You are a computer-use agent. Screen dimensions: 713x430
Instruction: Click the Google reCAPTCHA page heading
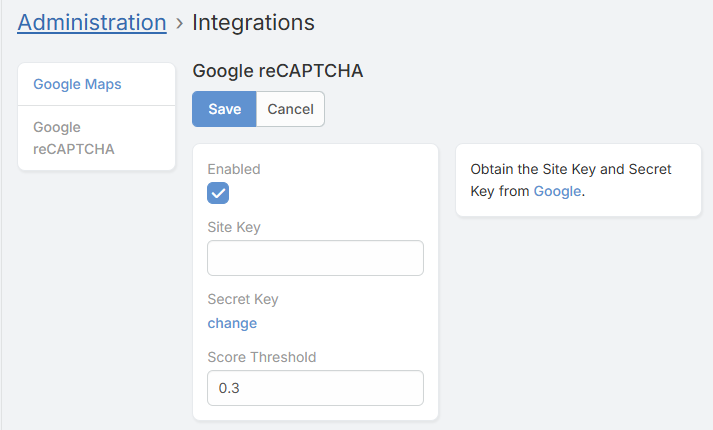pos(277,71)
